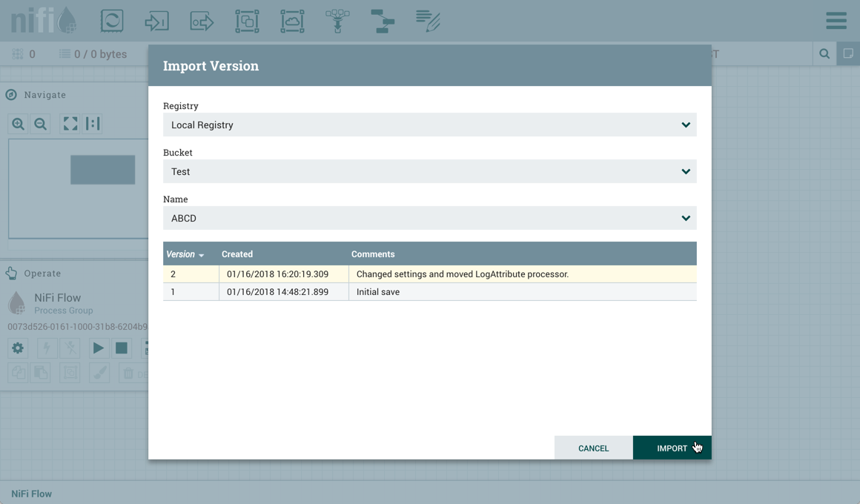Click the search magnifier icon
Viewport: 860px width, 504px height.
824,54
